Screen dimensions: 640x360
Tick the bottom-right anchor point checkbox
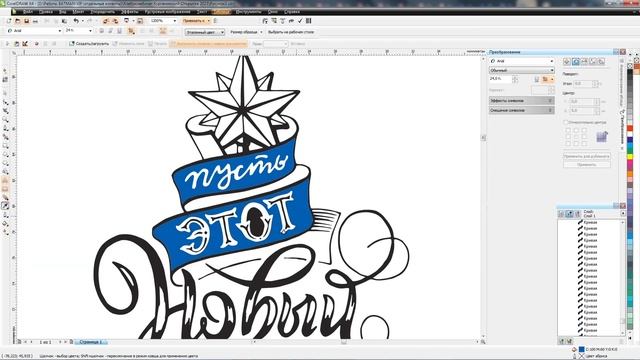point(584,144)
